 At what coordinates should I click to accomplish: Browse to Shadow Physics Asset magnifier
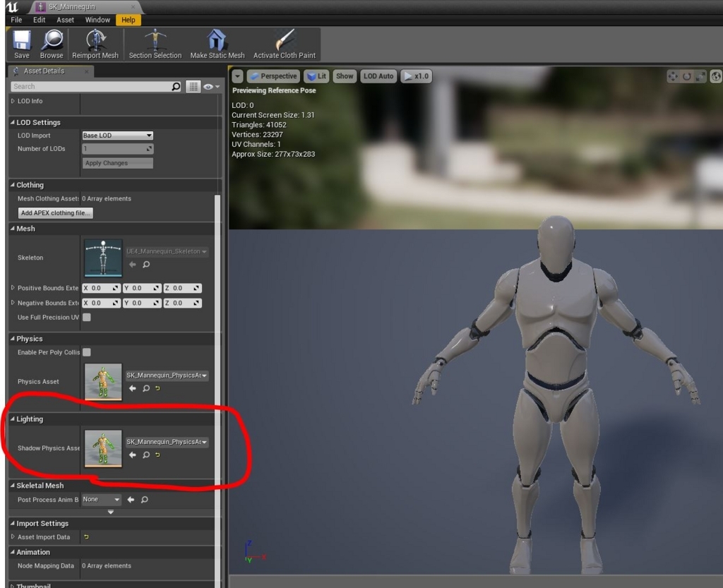click(146, 455)
